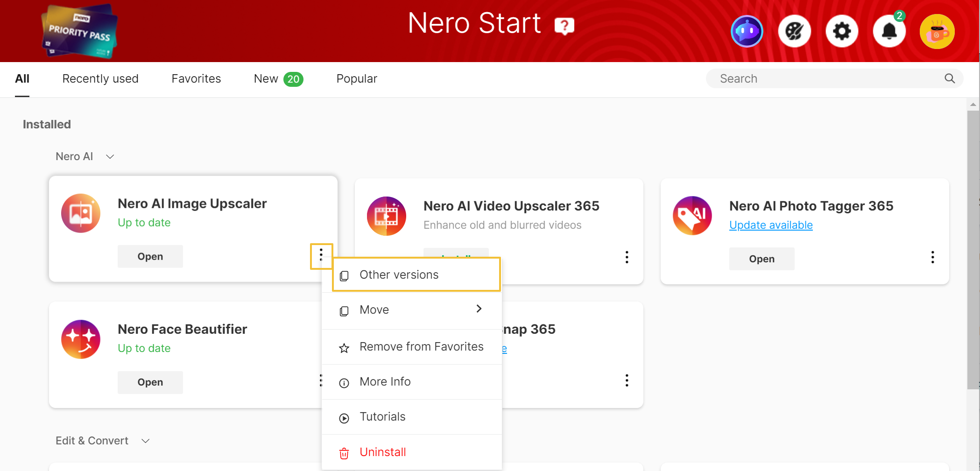Open three-dot menu of Nero AI Image Upscaler
This screenshot has height=471, width=980.
pos(321,255)
